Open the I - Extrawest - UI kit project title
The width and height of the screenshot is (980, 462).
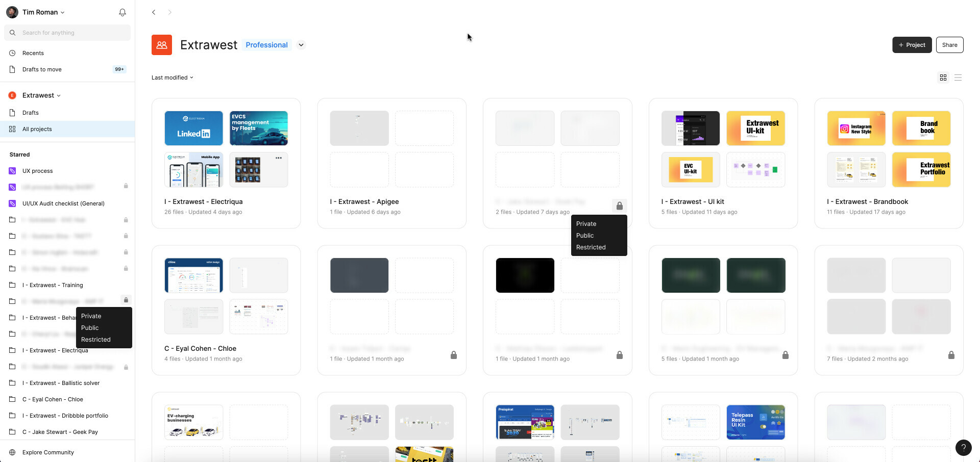click(x=693, y=202)
